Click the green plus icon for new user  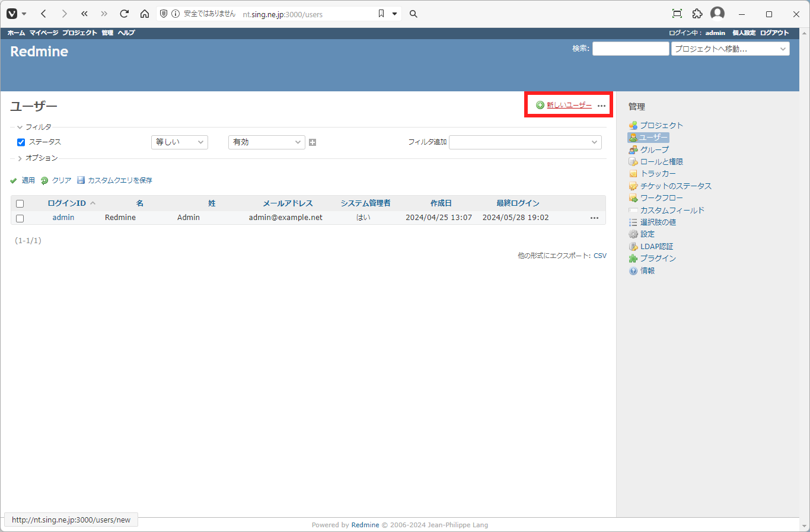pyautogui.click(x=540, y=105)
